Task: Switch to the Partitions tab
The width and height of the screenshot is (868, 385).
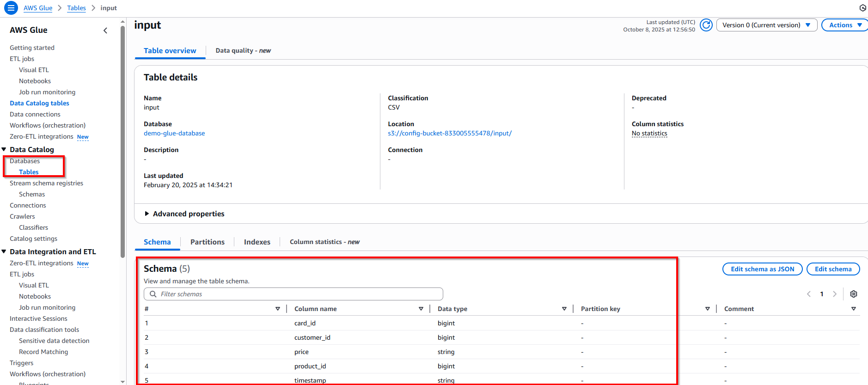Action: [x=207, y=242]
